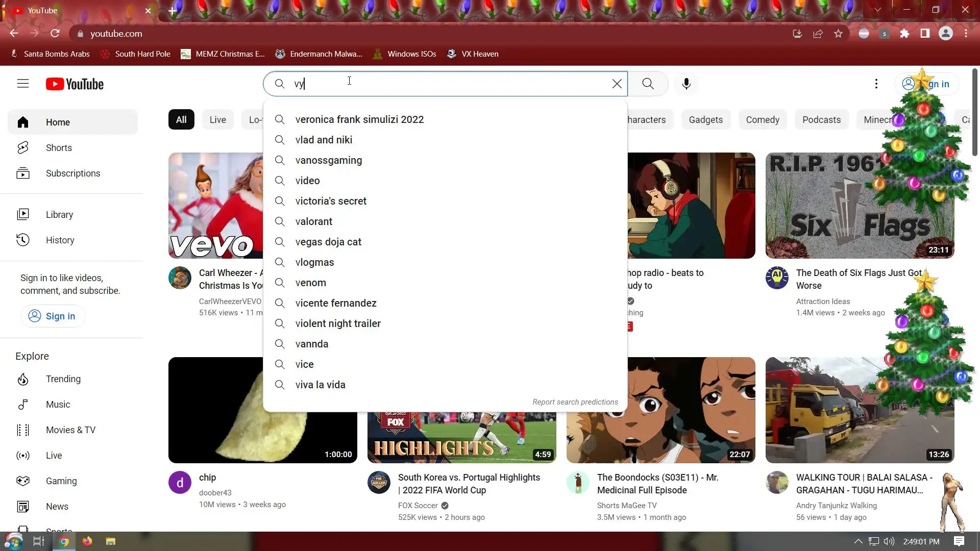Open Chrome tab search chevron

(877, 10)
